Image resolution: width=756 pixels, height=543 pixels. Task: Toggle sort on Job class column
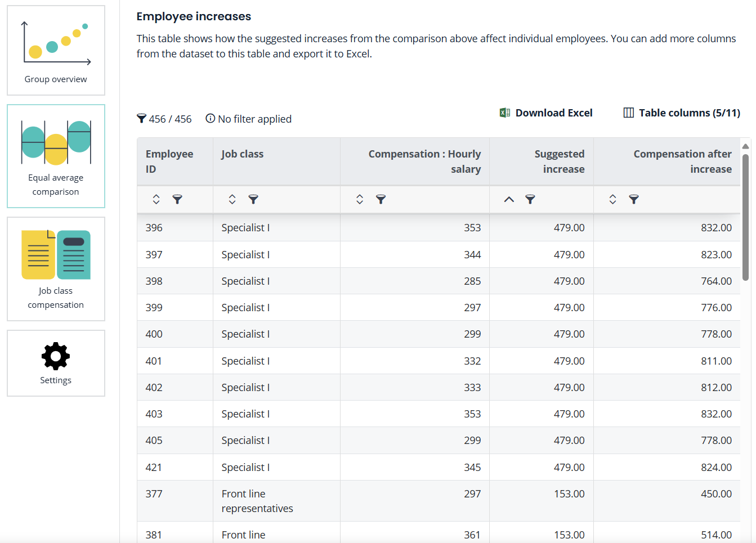(x=232, y=199)
